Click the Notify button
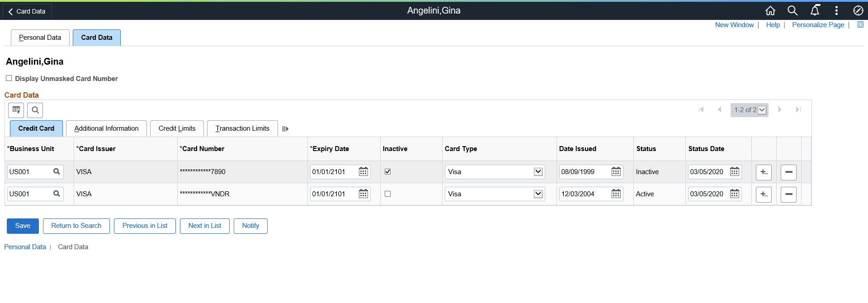 (x=250, y=226)
